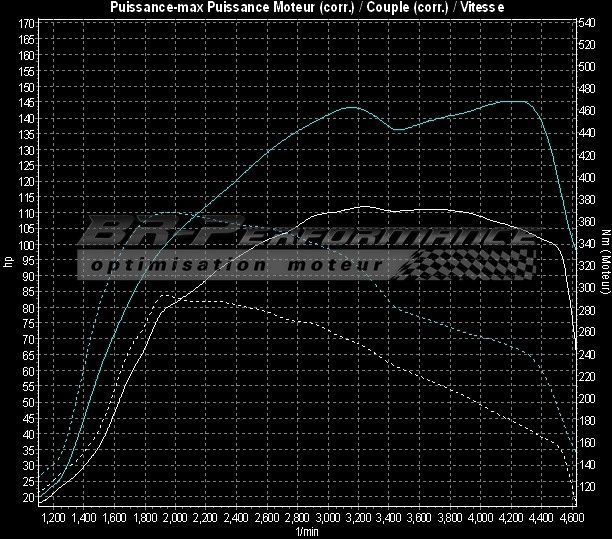Click the 3,000 rpm tick label
This screenshot has width=612, height=539.
pyautogui.click(x=328, y=519)
